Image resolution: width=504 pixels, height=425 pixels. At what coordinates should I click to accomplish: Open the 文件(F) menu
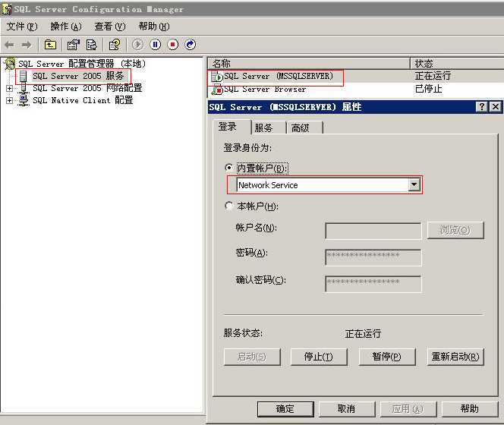point(22,27)
